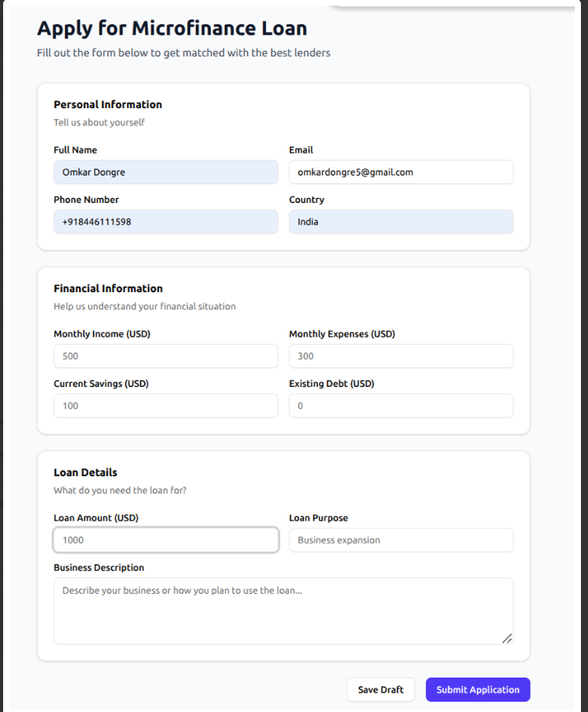Select the Email field with the gmail address
This screenshot has width=588, height=712.
click(x=401, y=172)
